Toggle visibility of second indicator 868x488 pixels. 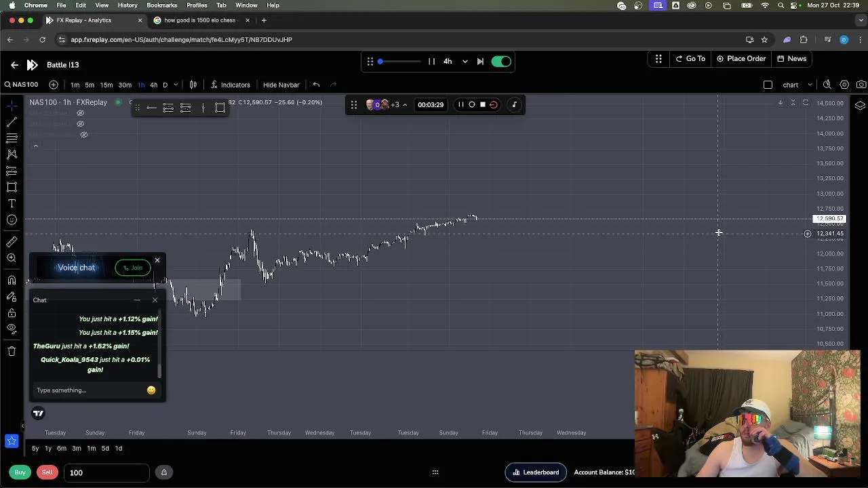click(x=80, y=124)
